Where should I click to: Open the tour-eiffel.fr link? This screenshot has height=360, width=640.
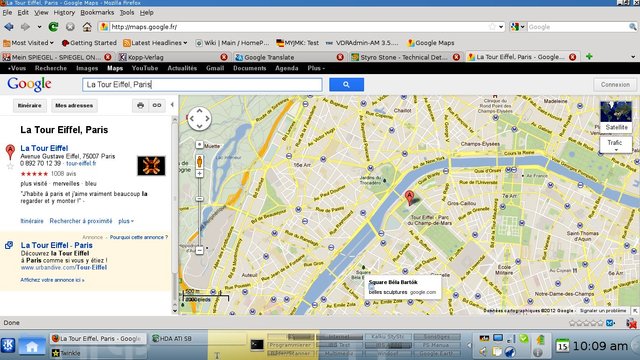tap(81, 163)
